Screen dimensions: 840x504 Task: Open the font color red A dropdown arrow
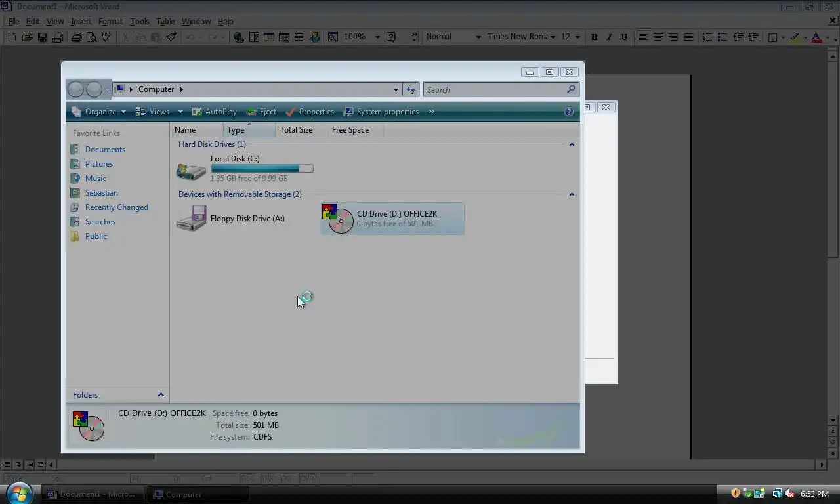coord(828,37)
